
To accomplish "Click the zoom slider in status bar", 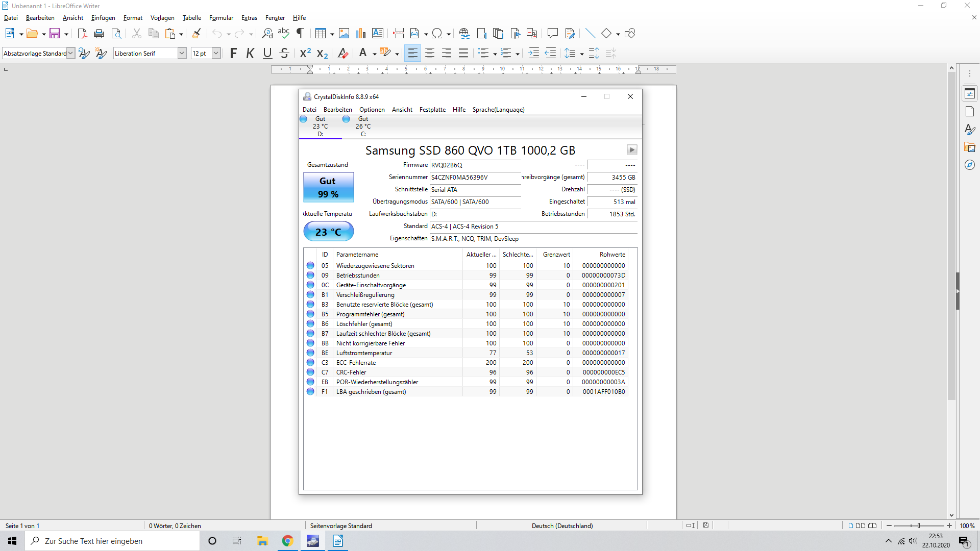I will [x=919, y=525].
